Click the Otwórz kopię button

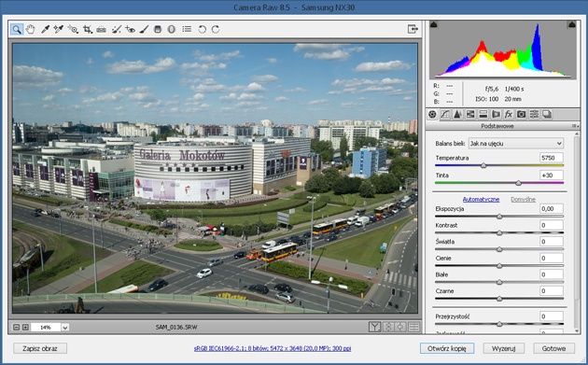pyautogui.click(x=447, y=348)
